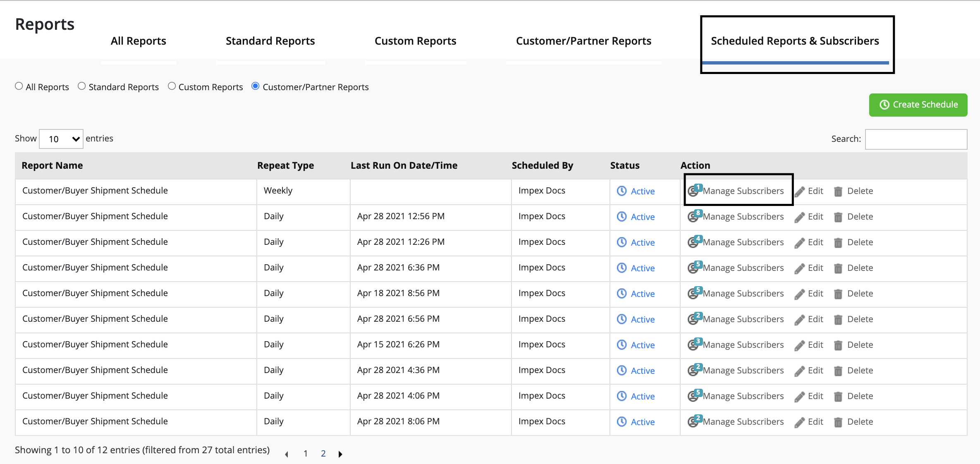Image resolution: width=980 pixels, height=464 pixels.
Task: Open Customer/Partner Reports tab
Action: [583, 41]
